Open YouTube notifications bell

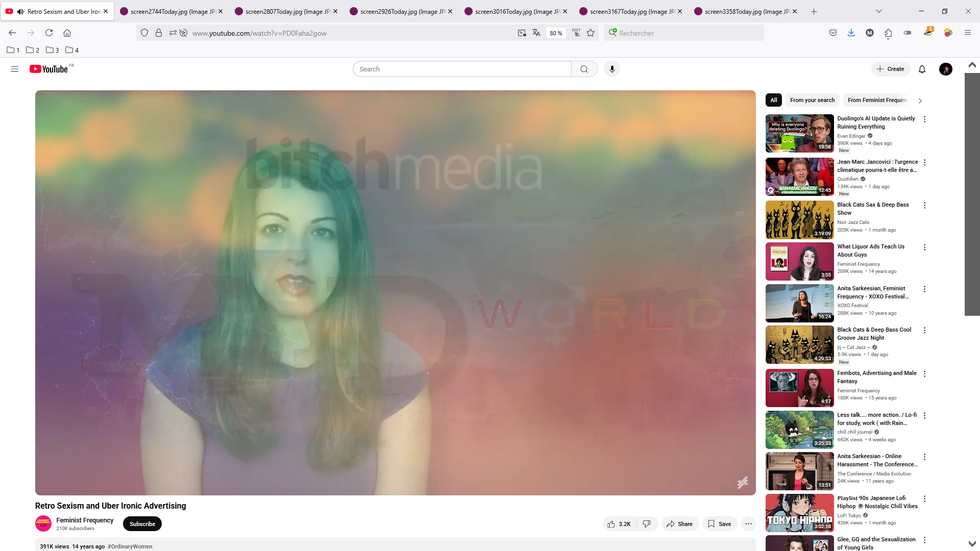tap(922, 69)
